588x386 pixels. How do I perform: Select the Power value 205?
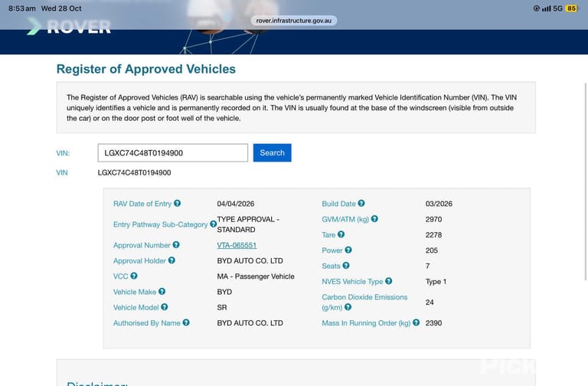[x=432, y=250]
